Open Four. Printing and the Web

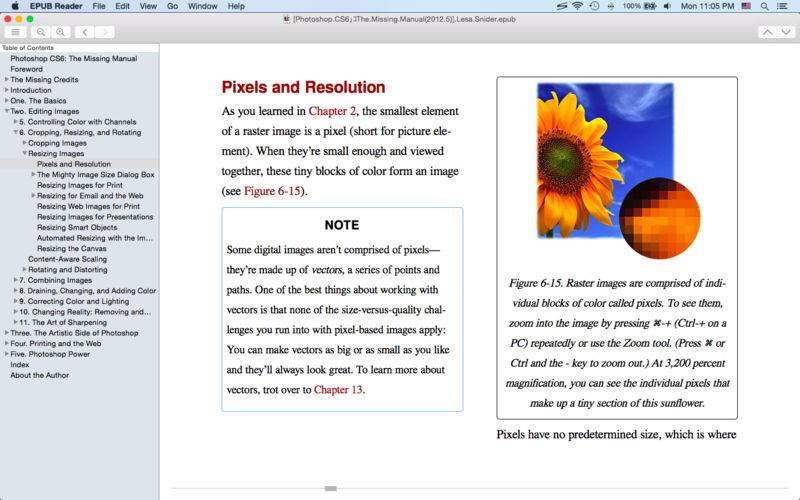coord(56,343)
